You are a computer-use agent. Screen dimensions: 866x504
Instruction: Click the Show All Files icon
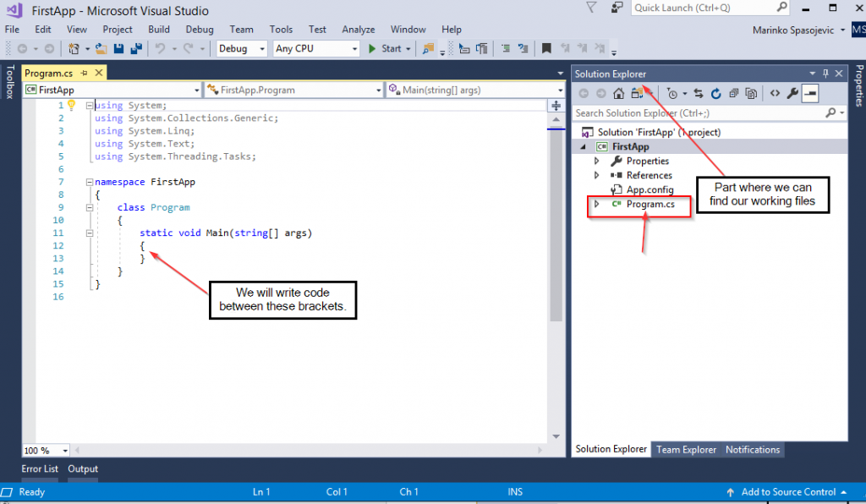[x=751, y=93]
